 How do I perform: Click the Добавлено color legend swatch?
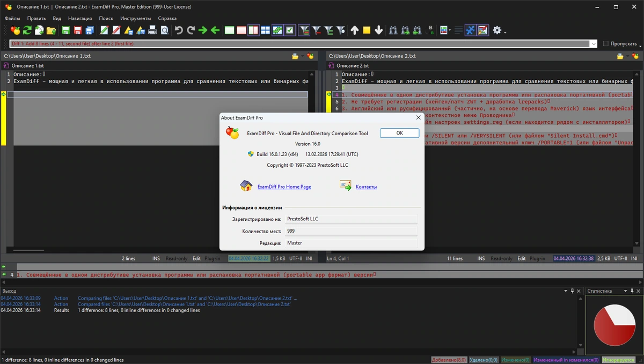coord(449,360)
